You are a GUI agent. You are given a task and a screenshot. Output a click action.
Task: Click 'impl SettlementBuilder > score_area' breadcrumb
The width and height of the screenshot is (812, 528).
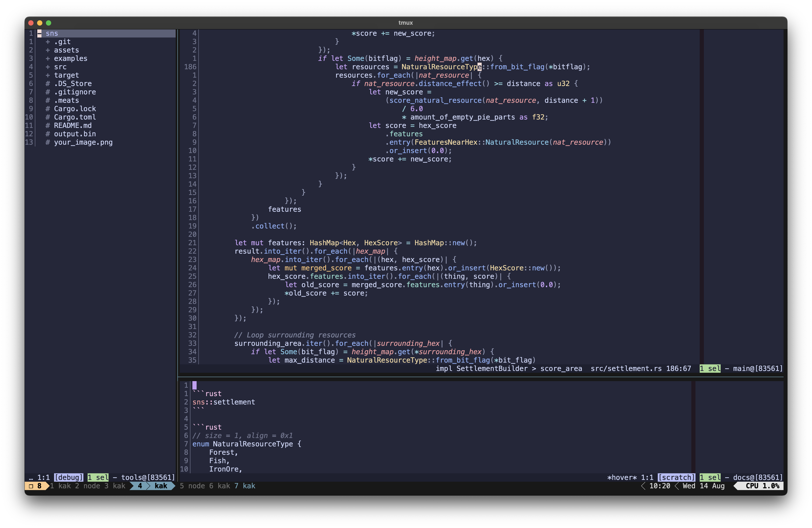tap(509, 368)
